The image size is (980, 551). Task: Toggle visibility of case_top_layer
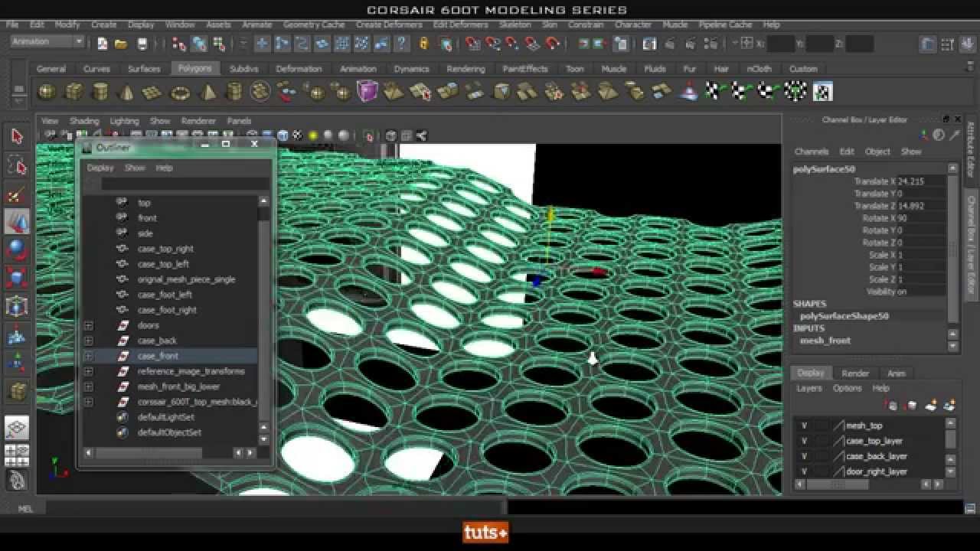pyautogui.click(x=804, y=441)
